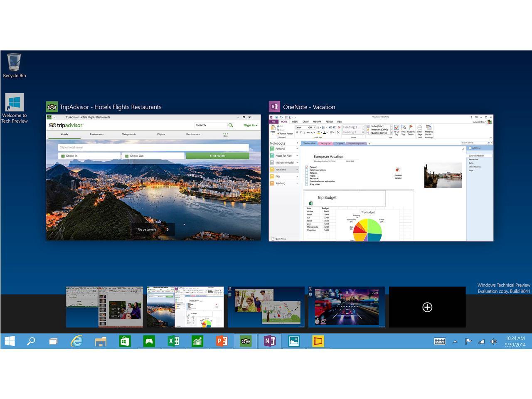Switch to the Packing List tab
This screenshot has height=399, width=532.
pyautogui.click(x=325, y=143)
